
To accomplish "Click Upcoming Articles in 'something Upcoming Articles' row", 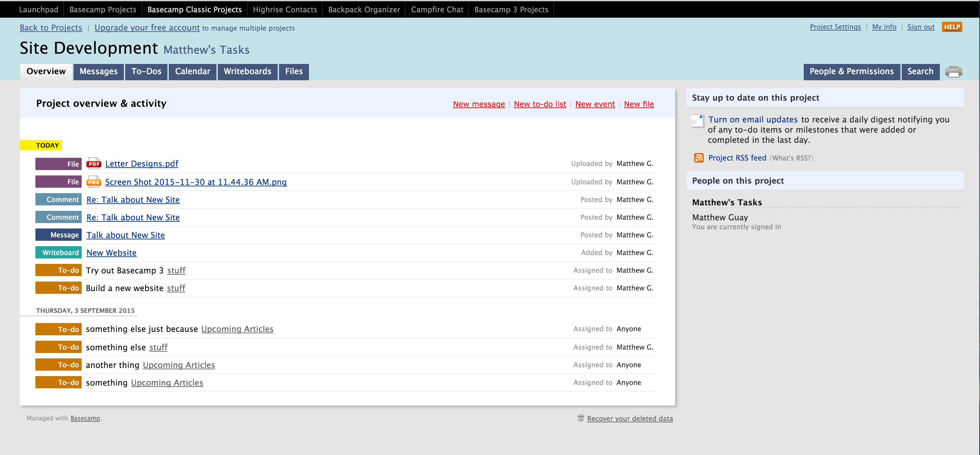I will (x=167, y=383).
